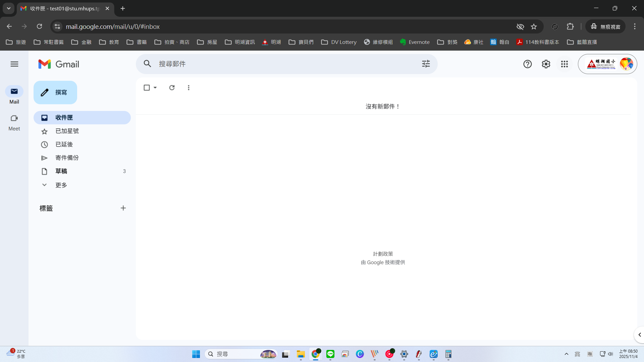This screenshot has height=362, width=644.
Task: Open the Sent (寄件備份) folder
Action: point(67,158)
